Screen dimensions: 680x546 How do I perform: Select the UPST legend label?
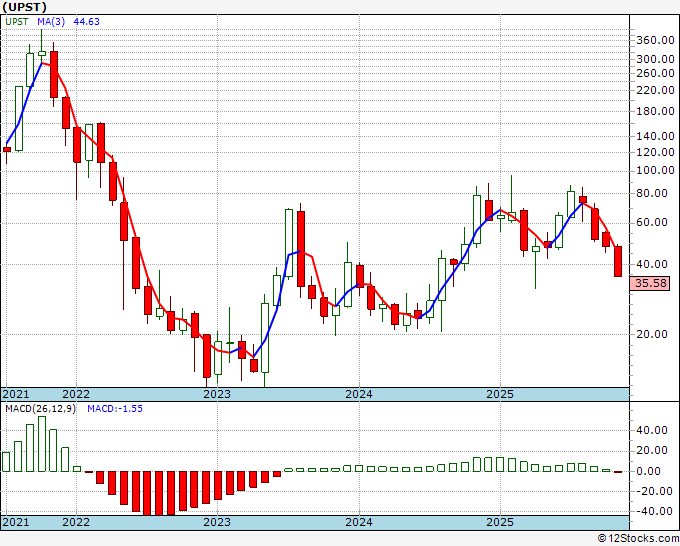point(17,22)
